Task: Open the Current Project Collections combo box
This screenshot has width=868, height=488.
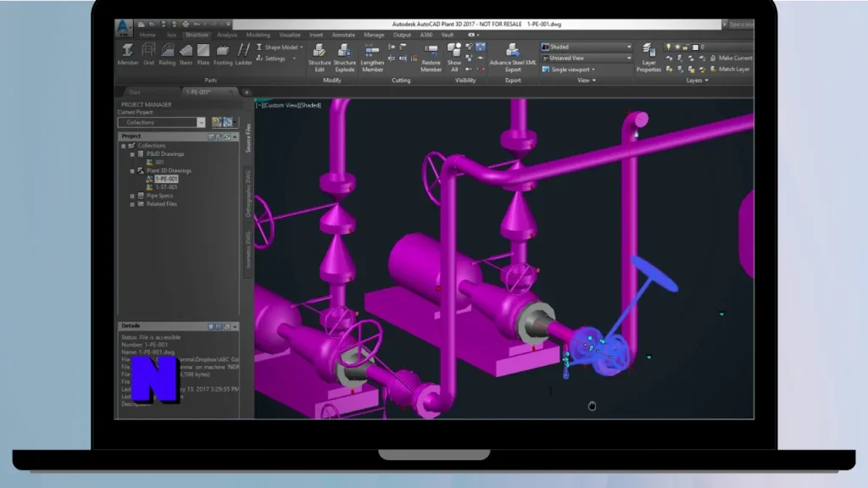Action: tap(161, 122)
